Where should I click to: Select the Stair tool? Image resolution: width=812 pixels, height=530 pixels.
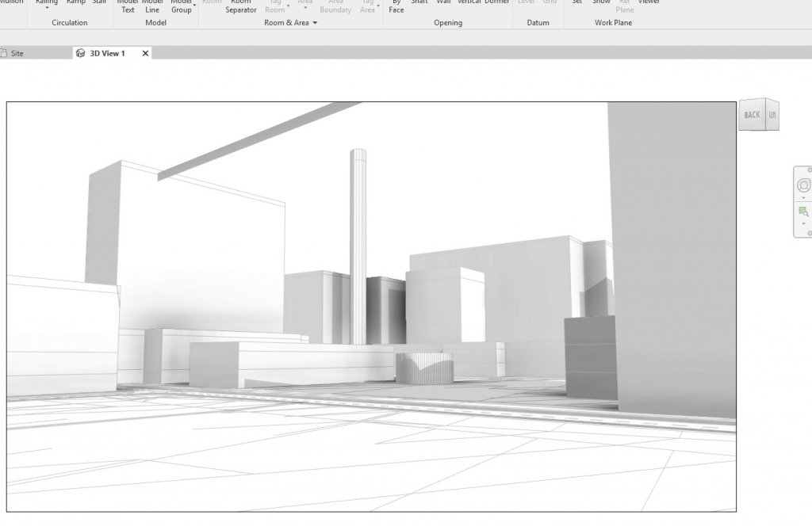[x=98, y=4]
